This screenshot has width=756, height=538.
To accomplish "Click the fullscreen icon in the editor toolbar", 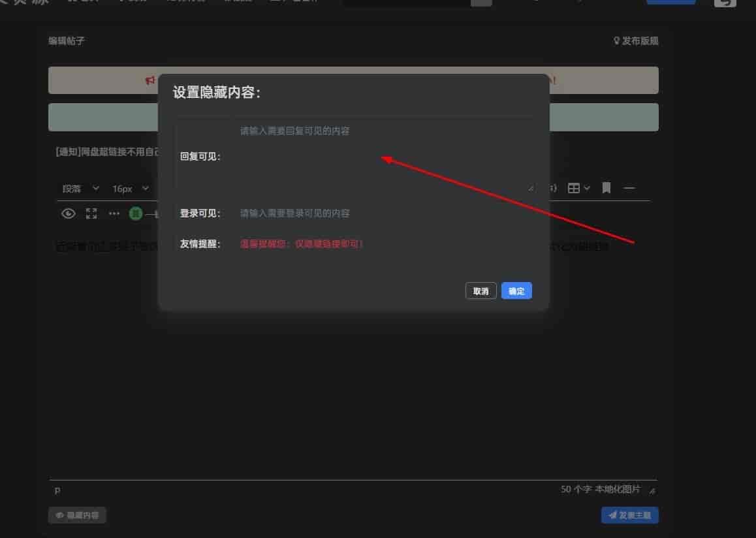I will tap(91, 214).
